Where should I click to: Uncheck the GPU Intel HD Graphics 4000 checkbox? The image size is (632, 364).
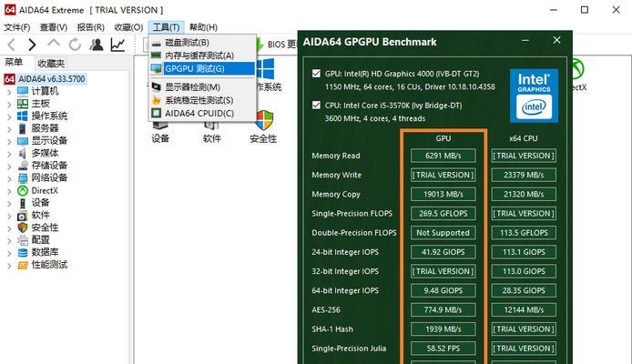[x=316, y=73]
